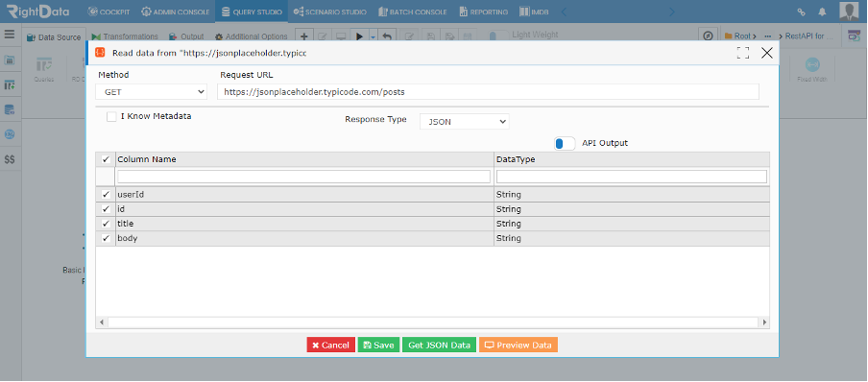Click the sidebar table with plus icon
This screenshot has height=382, width=868.
(x=10, y=84)
